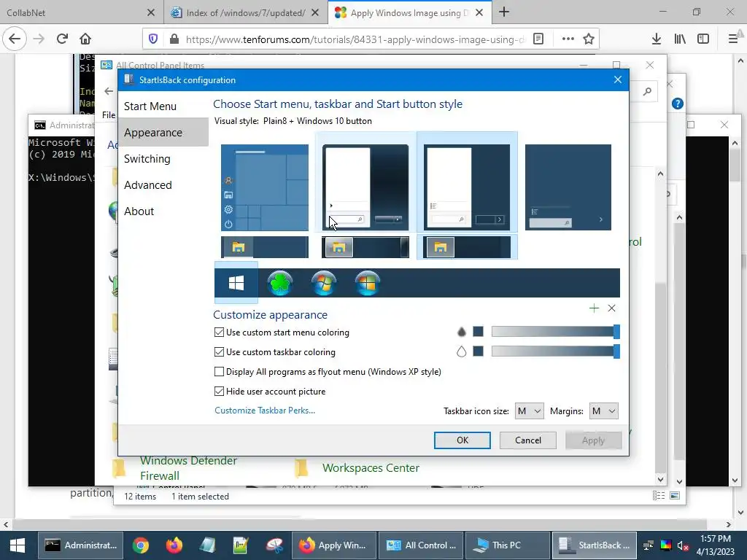Open the About page
This screenshot has height=560, width=747.
[139, 211]
